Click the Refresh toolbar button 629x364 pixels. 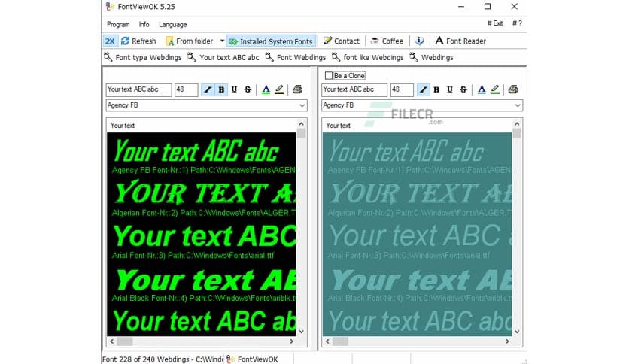pos(138,41)
